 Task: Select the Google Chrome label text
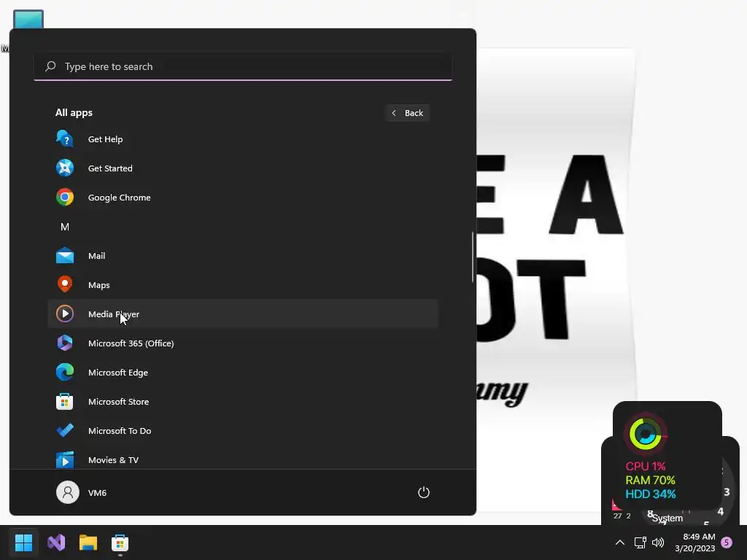pos(119,197)
